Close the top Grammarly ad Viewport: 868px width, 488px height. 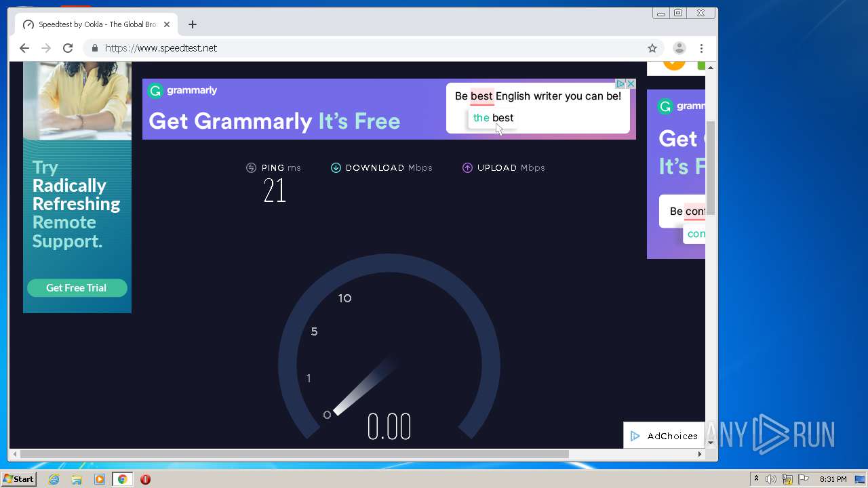point(631,84)
